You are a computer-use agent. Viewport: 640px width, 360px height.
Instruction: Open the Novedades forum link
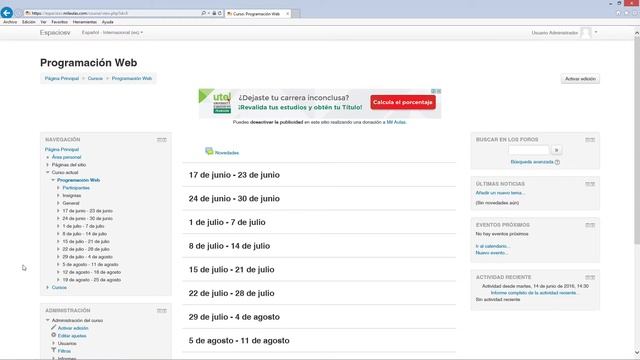pos(227,153)
